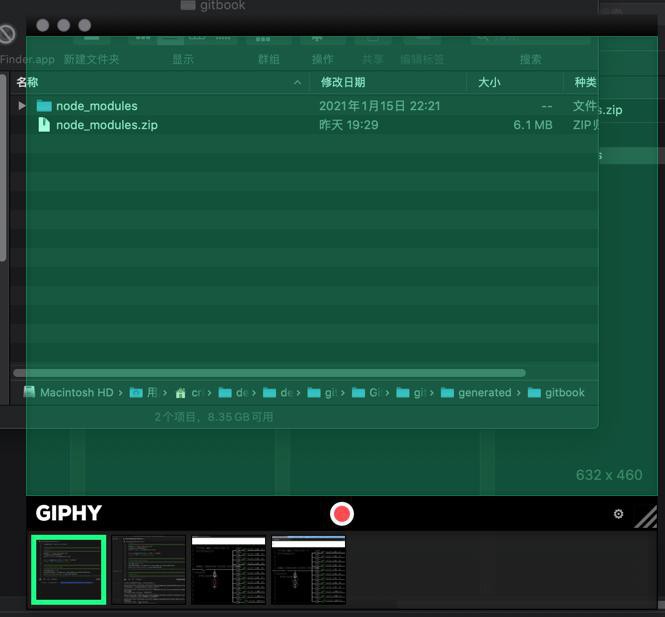Click the gitbook window title folder icon

coord(188,5)
